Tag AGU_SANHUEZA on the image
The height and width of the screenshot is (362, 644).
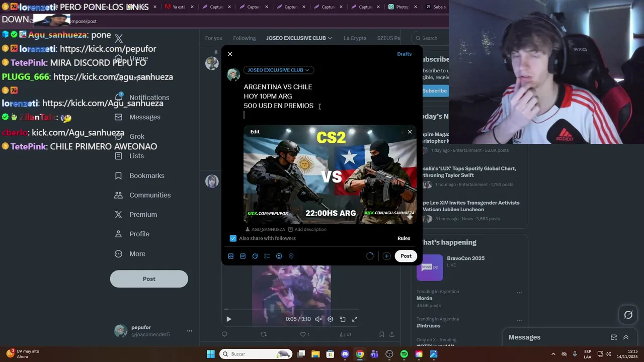265,229
